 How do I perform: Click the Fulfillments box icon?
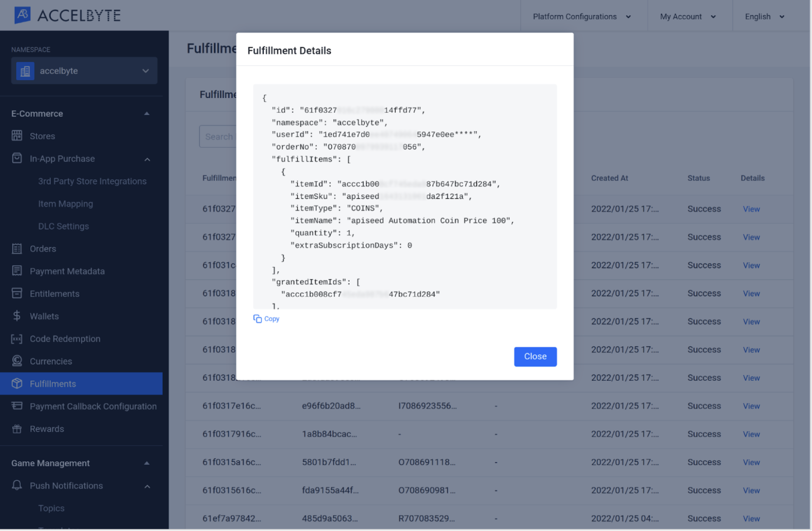[x=17, y=383]
